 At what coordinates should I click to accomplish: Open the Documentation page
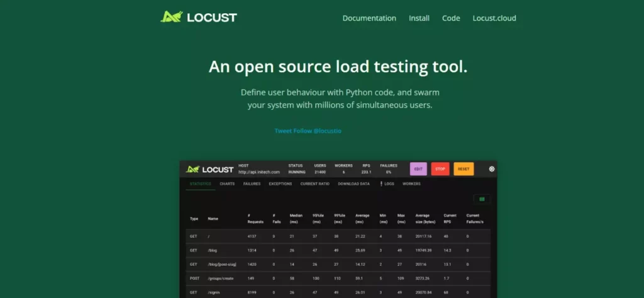(369, 18)
